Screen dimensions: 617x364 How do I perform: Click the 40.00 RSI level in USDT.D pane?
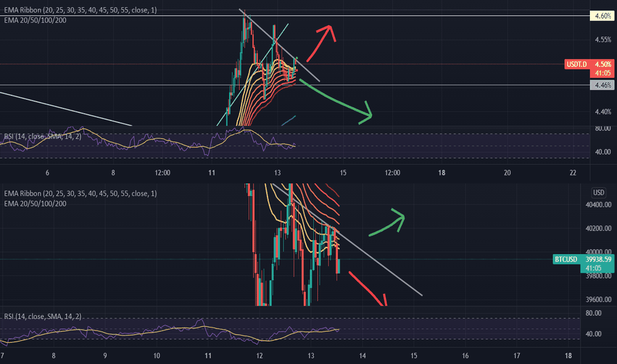coord(603,152)
